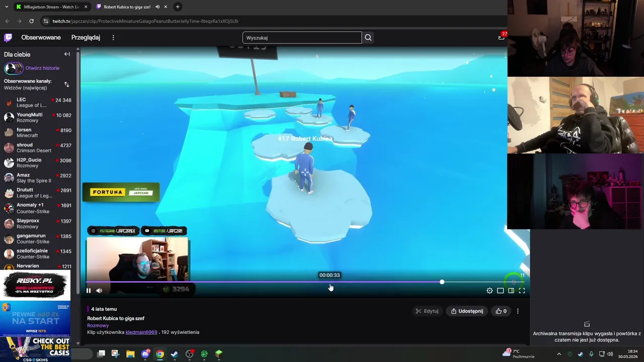Image resolution: width=644 pixels, height=362 pixels.
Task: Open Steam from the taskbar
Action: coord(174,354)
